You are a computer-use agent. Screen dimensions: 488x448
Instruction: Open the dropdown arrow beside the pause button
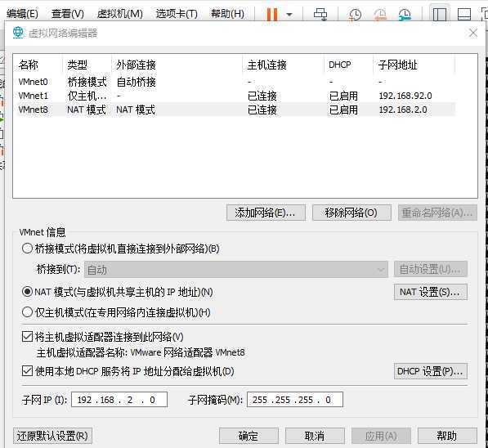[289, 15]
